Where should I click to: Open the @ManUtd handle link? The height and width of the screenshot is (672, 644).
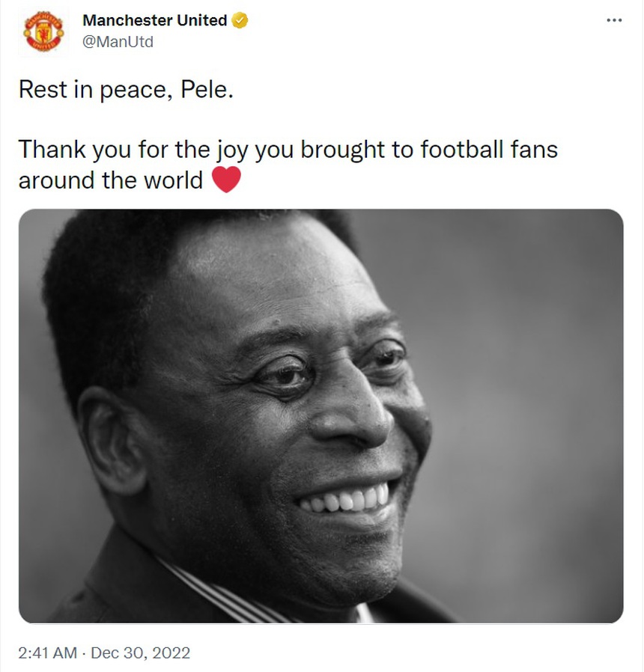[118, 42]
